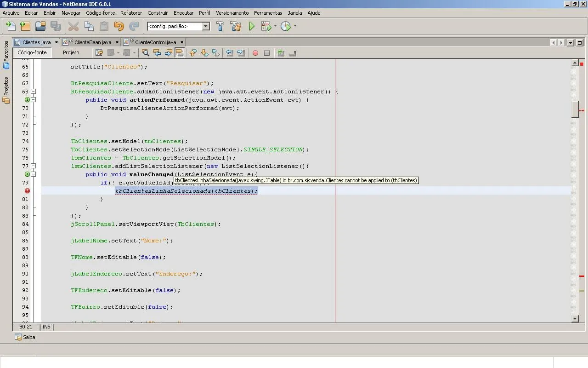The image size is (588, 368).
Task: Collapse the code fold at line 77
Action: pos(34,166)
